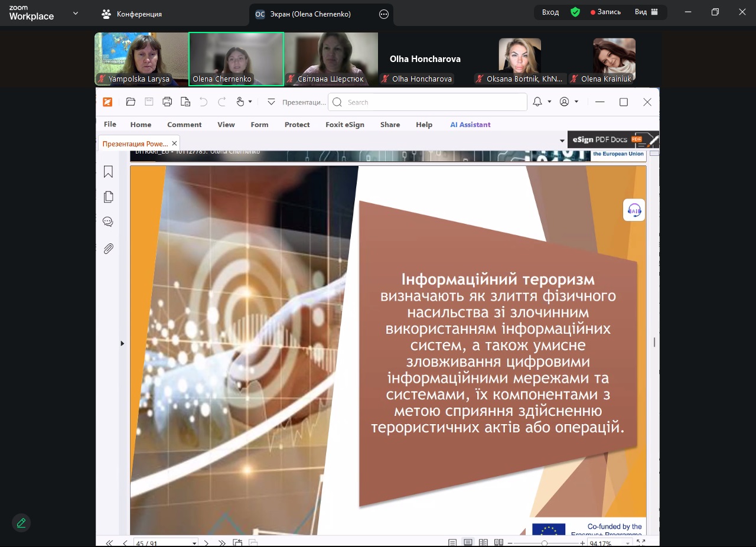Toggle the two-page facing view mode

coord(483,543)
